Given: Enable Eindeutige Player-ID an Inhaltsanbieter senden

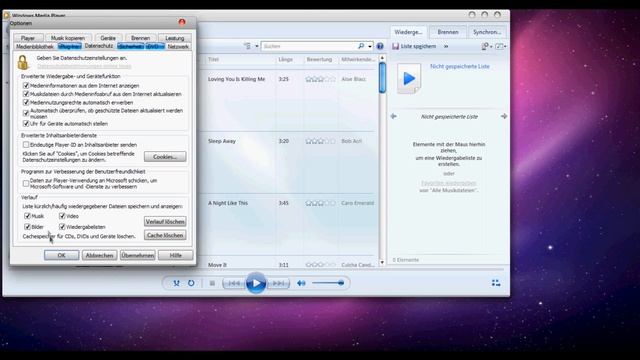Looking at the screenshot, I should coord(26,144).
